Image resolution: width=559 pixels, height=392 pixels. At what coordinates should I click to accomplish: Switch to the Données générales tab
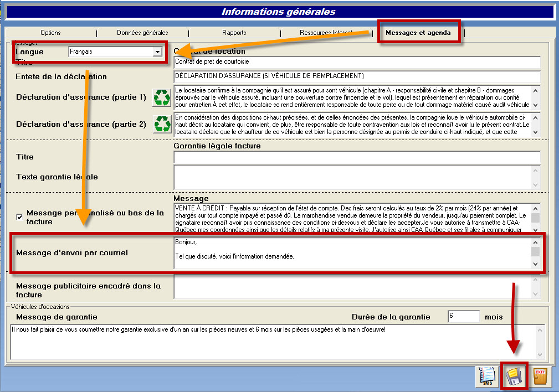[x=142, y=33]
